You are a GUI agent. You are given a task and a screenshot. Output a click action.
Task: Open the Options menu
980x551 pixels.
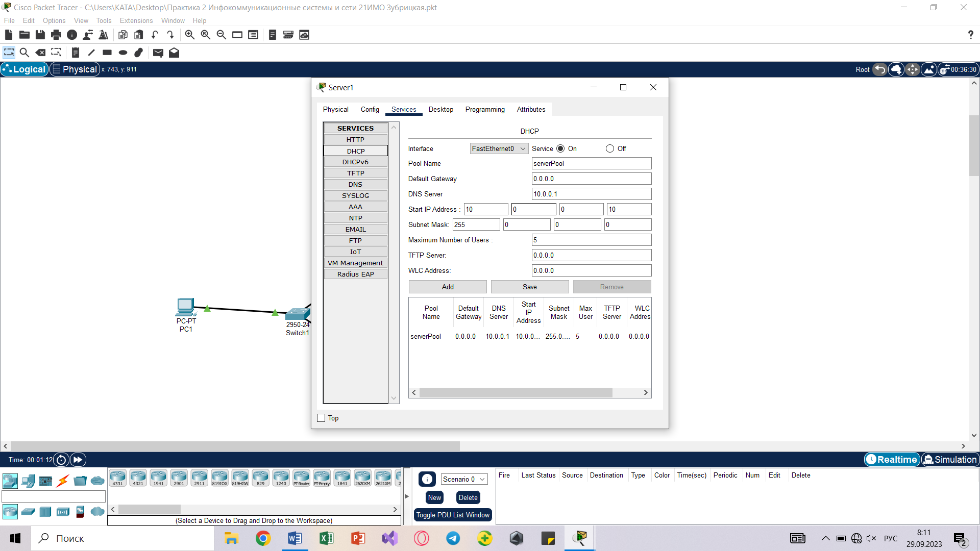click(x=54, y=20)
